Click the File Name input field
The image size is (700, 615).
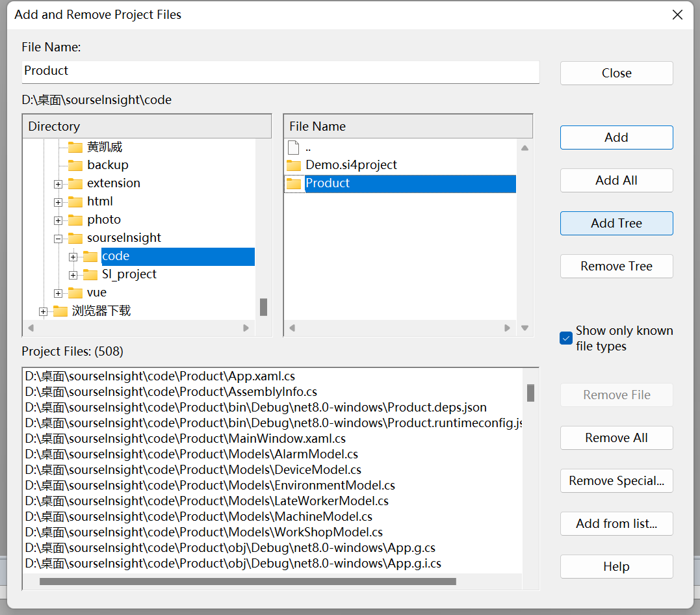pos(280,72)
